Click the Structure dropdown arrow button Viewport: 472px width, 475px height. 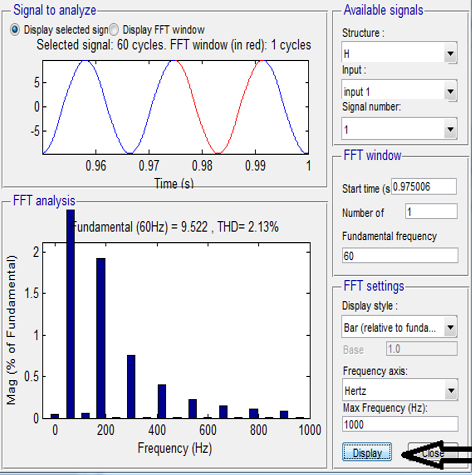tap(450, 53)
